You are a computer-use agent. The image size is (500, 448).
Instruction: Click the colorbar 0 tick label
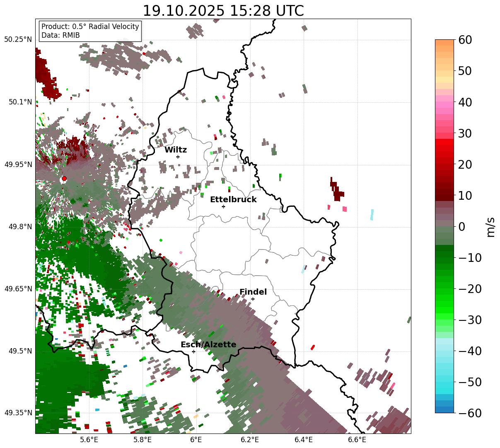click(x=461, y=227)
